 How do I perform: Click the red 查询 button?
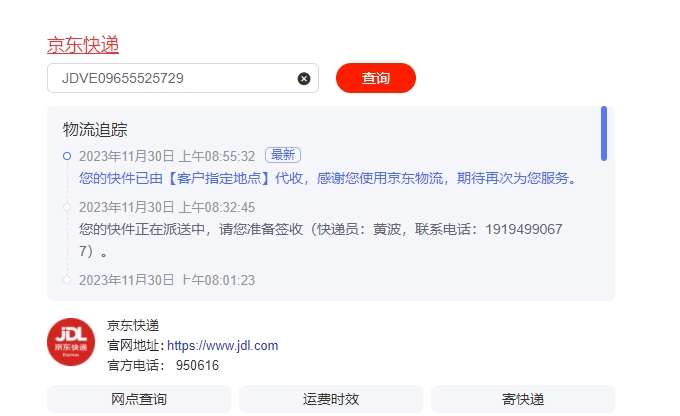pyautogui.click(x=376, y=78)
